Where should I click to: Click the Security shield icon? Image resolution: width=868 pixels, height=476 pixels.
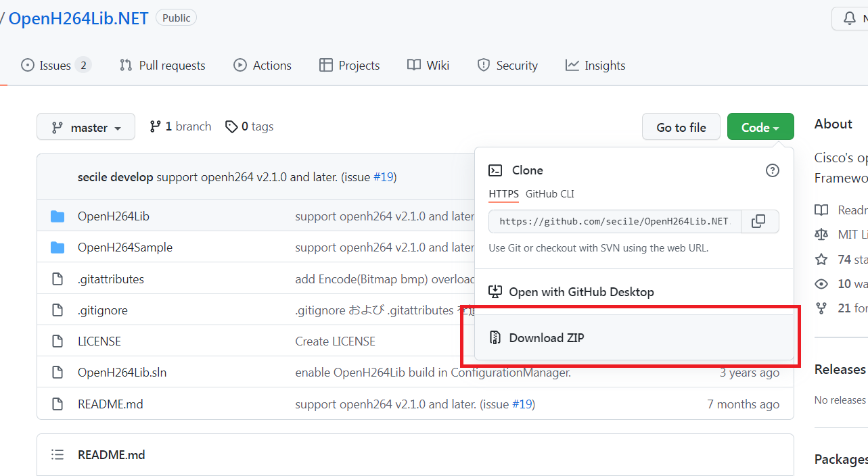click(484, 66)
